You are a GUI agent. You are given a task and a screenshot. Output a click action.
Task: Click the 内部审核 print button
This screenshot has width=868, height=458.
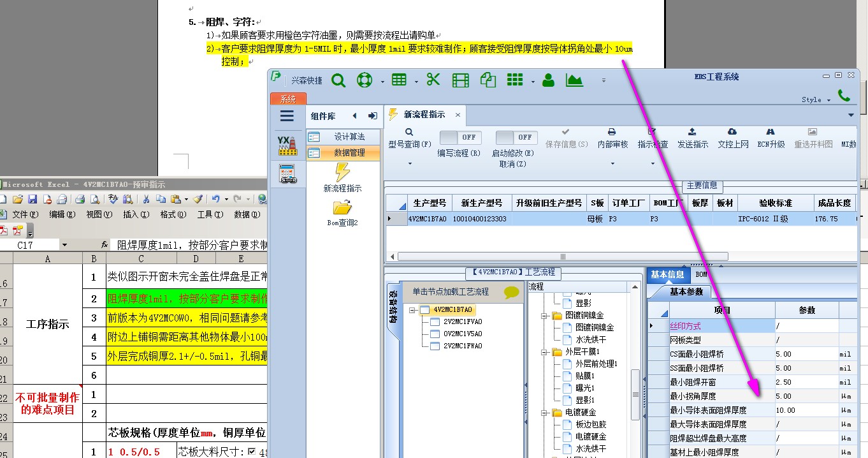coord(612,139)
